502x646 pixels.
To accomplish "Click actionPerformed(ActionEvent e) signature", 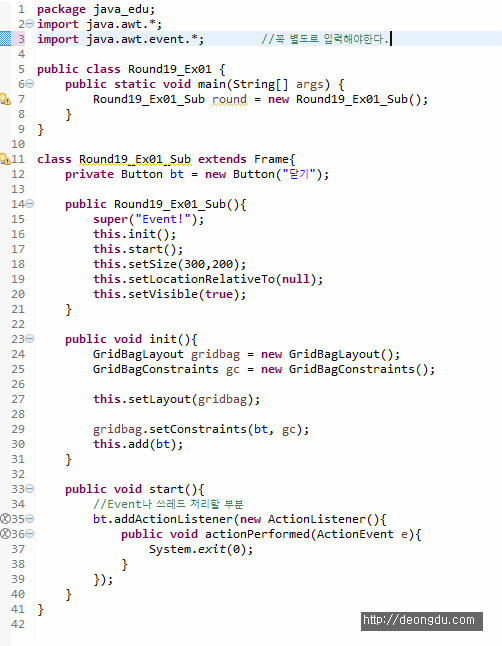I will tap(313, 534).
